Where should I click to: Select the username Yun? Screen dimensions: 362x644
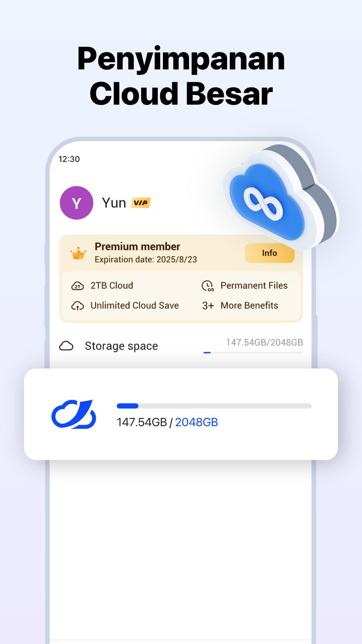click(114, 203)
